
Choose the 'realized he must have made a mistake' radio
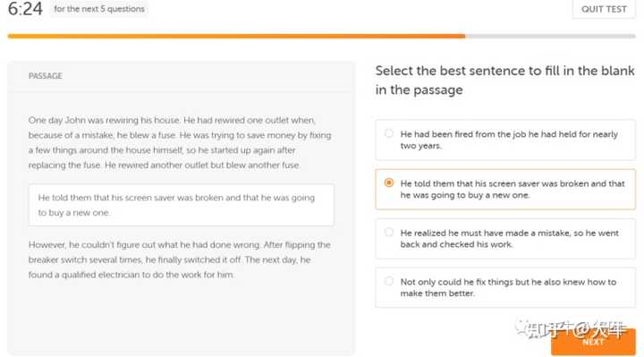pyautogui.click(x=388, y=232)
